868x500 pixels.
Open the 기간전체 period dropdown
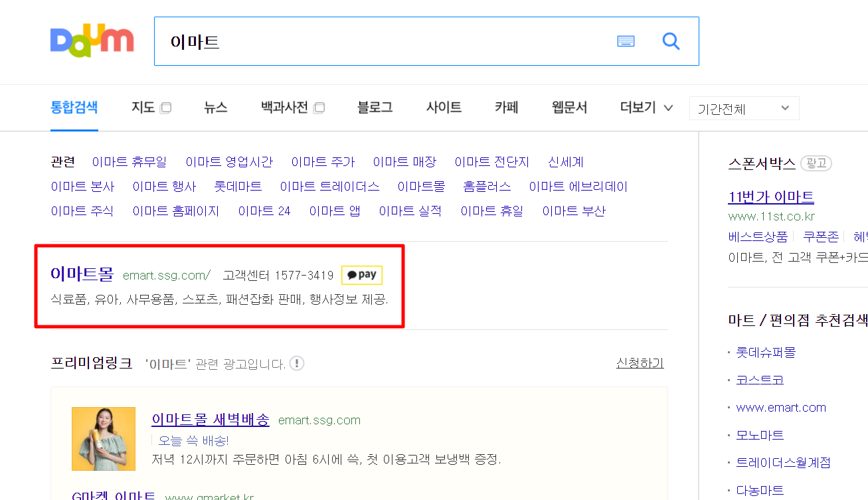point(744,108)
